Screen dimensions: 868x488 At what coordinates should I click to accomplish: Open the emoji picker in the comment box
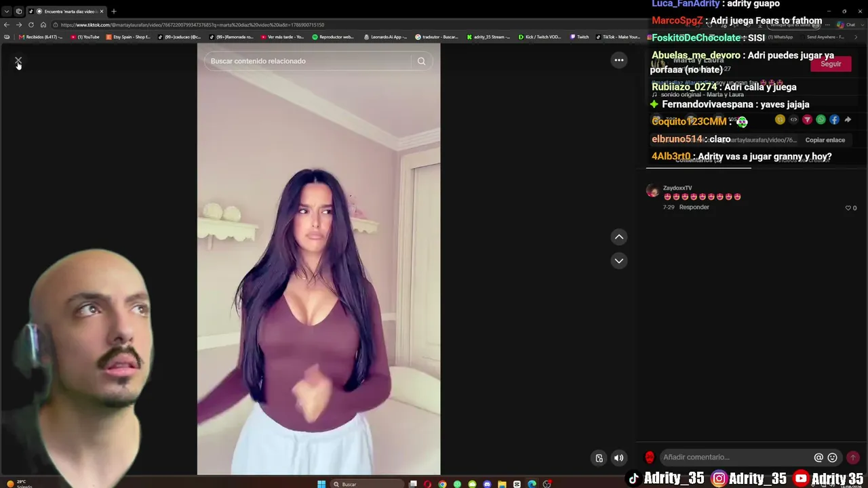[832, 457]
